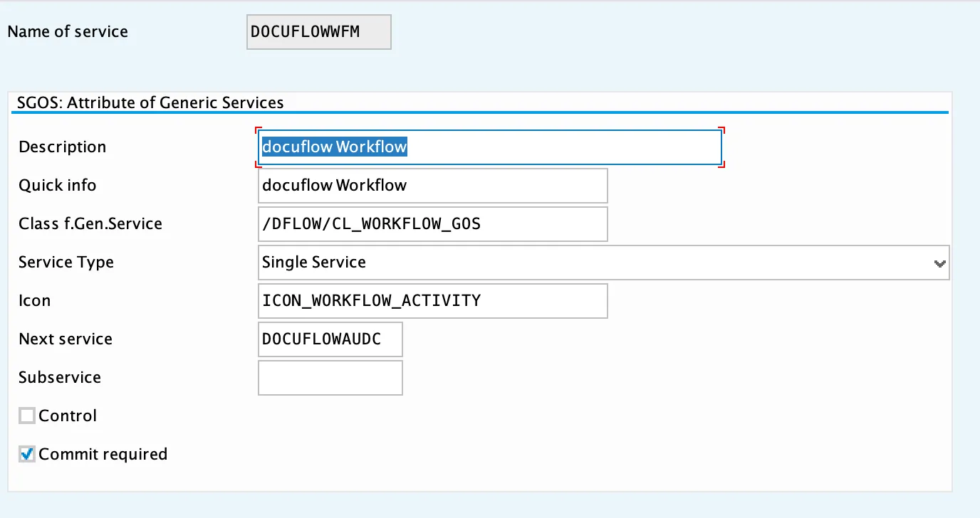Click the 'SGOS: Attribute of Generic Services' heading
The image size is (980, 518).
[150, 102]
